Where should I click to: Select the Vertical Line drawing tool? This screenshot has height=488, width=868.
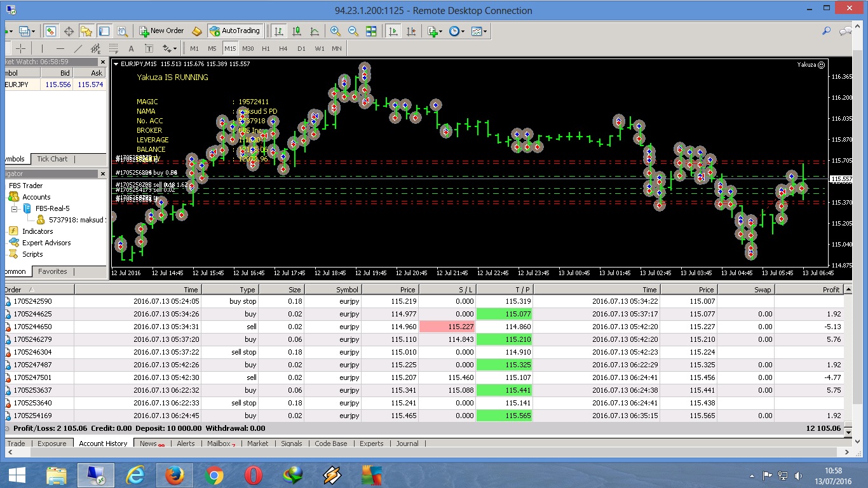(43, 48)
